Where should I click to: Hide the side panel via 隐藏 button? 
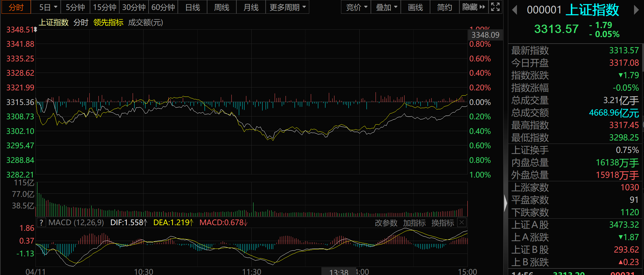tap(474, 7)
